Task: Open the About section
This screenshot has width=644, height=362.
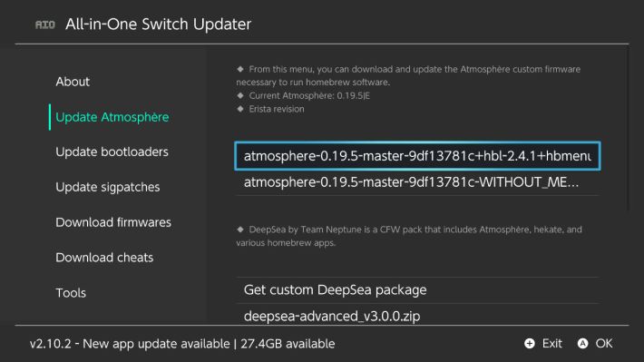Action: click(73, 82)
